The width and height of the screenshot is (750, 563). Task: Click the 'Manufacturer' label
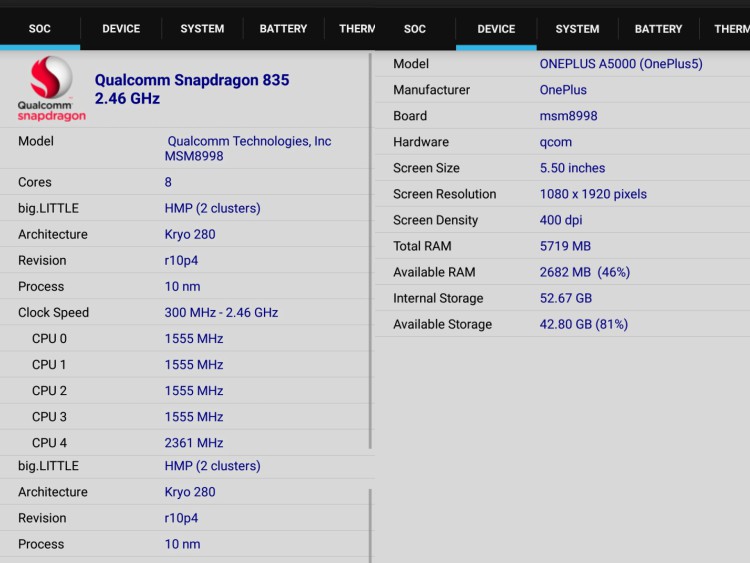pyautogui.click(x=431, y=90)
